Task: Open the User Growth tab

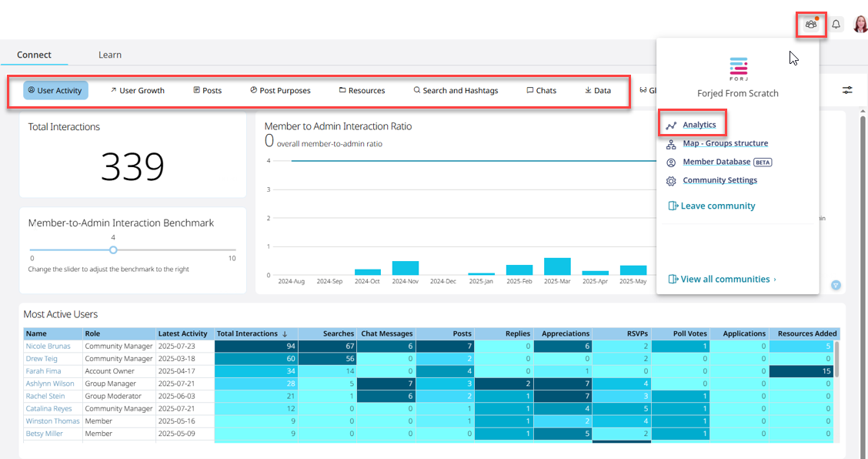Action: (137, 90)
